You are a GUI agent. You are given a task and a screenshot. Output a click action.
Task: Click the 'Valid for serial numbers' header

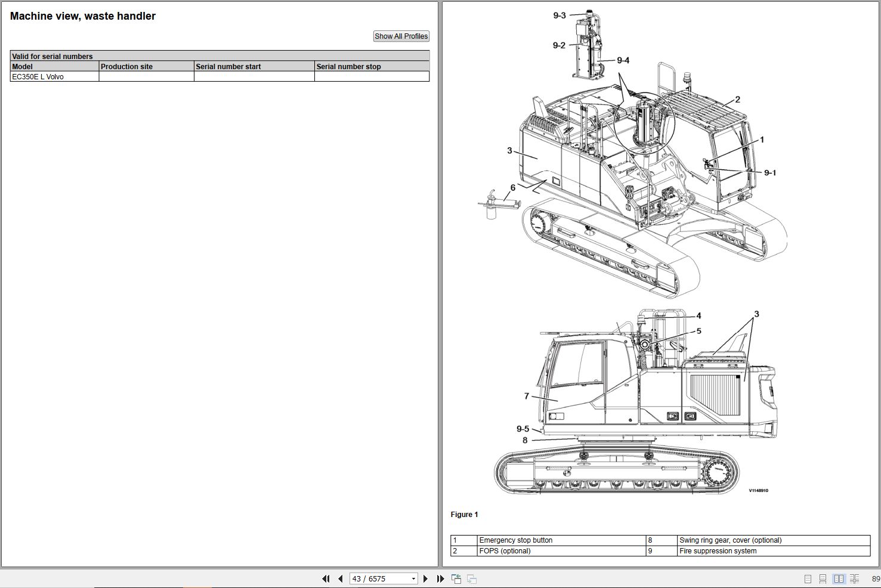pos(220,56)
